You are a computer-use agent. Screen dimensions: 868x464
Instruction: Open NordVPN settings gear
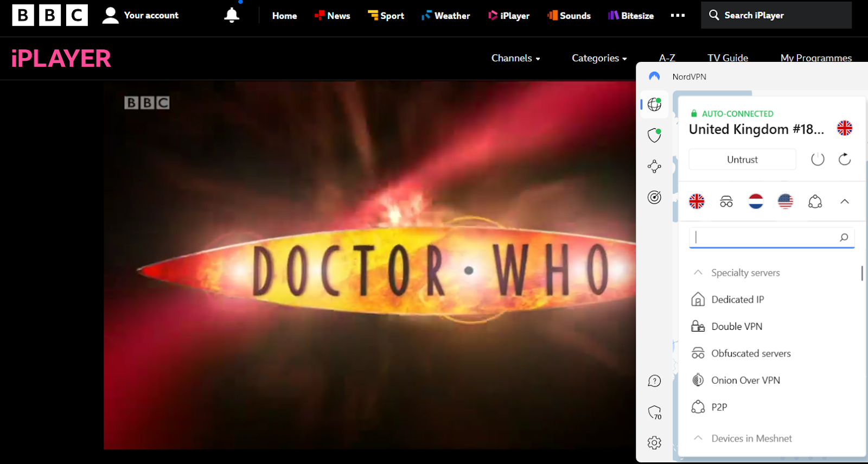pos(654,443)
